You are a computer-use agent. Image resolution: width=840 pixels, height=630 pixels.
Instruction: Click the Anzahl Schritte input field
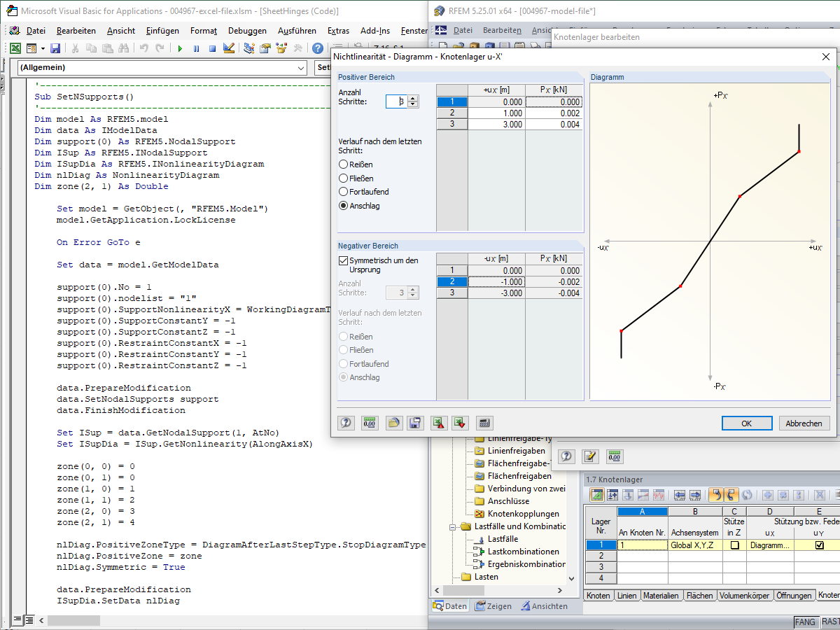(395, 101)
